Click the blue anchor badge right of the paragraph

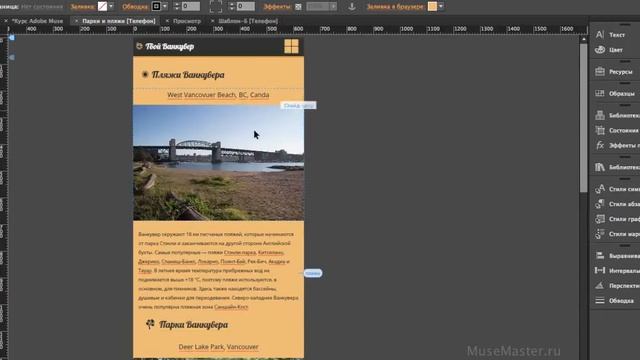pos(313,273)
